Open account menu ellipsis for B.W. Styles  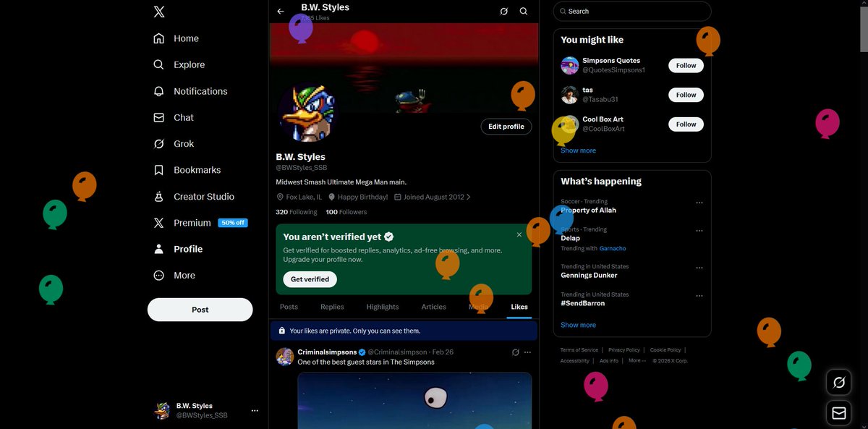(x=255, y=410)
